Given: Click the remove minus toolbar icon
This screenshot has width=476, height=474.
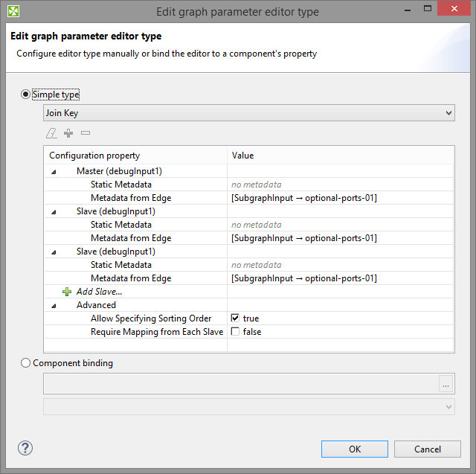Looking at the screenshot, I should (x=86, y=133).
